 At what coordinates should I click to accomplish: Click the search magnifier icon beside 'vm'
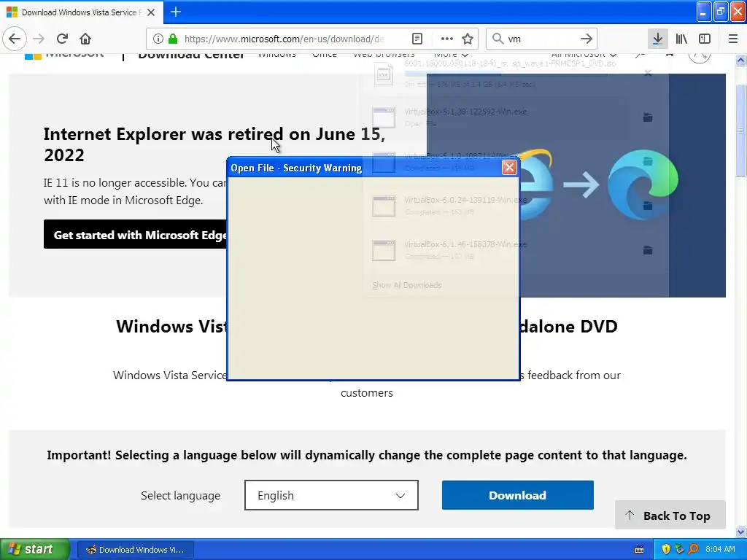tap(498, 39)
